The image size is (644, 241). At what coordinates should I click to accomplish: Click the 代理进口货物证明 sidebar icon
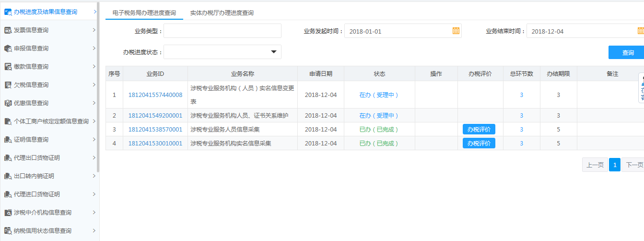pos(8,194)
